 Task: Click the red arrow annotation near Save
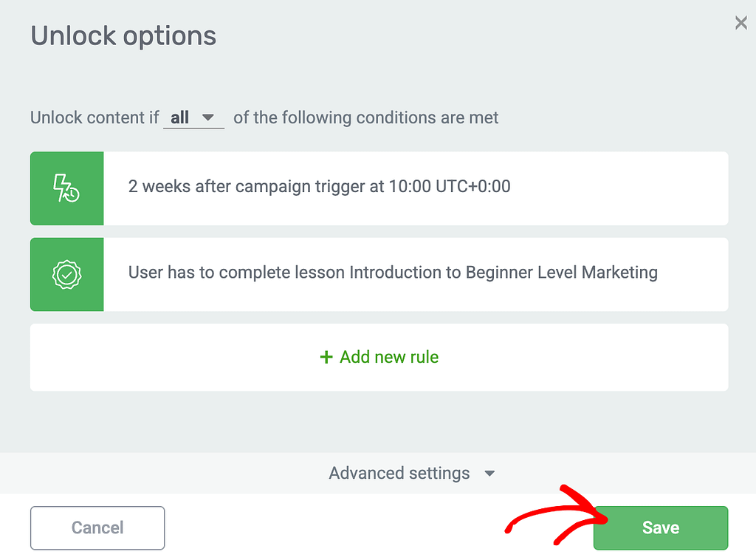[557, 515]
